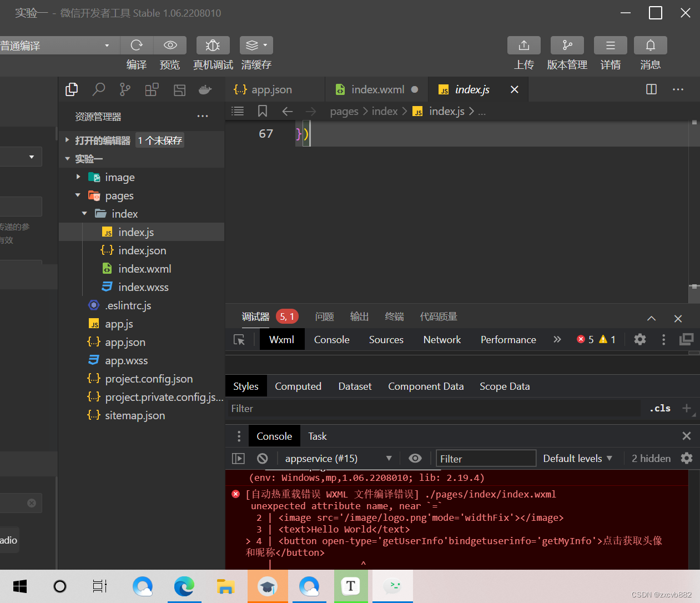The height and width of the screenshot is (603, 700).
Task: Toggle live expression eye in console
Action: [x=415, y=458]
